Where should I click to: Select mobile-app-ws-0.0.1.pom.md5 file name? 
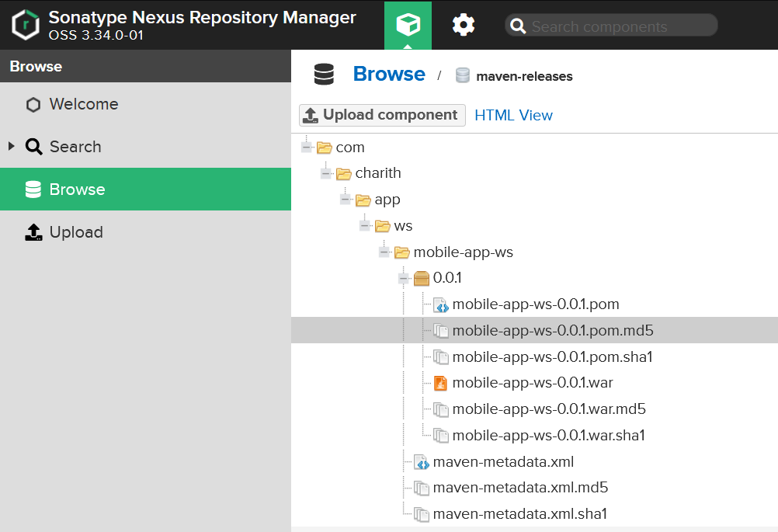coord(553,331)
